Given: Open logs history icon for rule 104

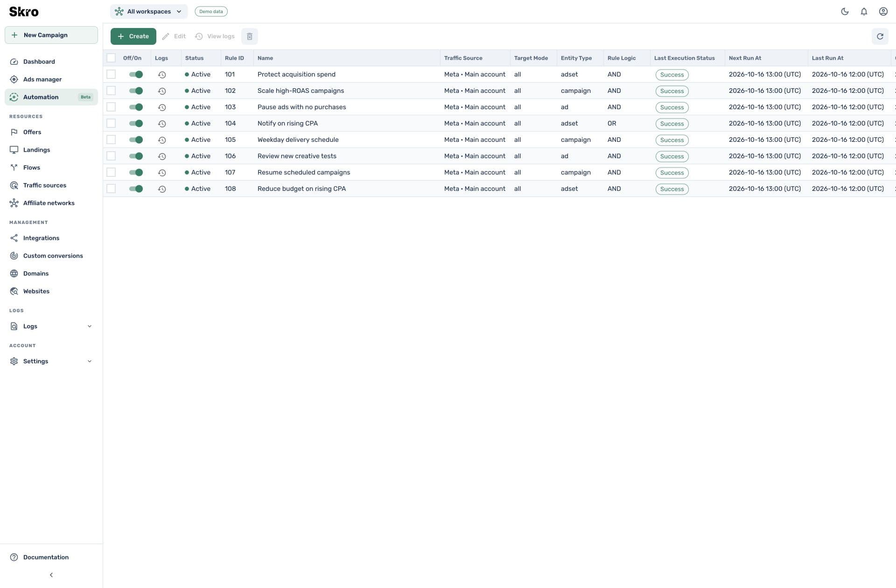Looking at the screenshot, I should point(162,124).
